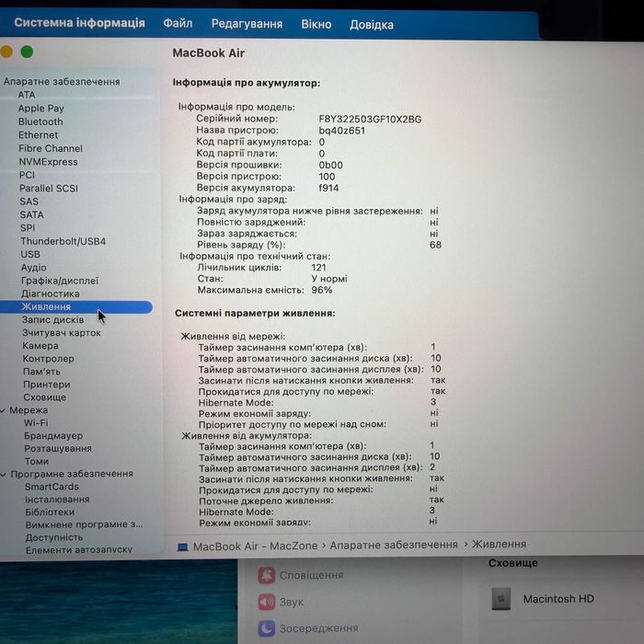Select Брандмауер under Мережа
Viewport: 644px width, 644px height.
(x=53, y=436)
